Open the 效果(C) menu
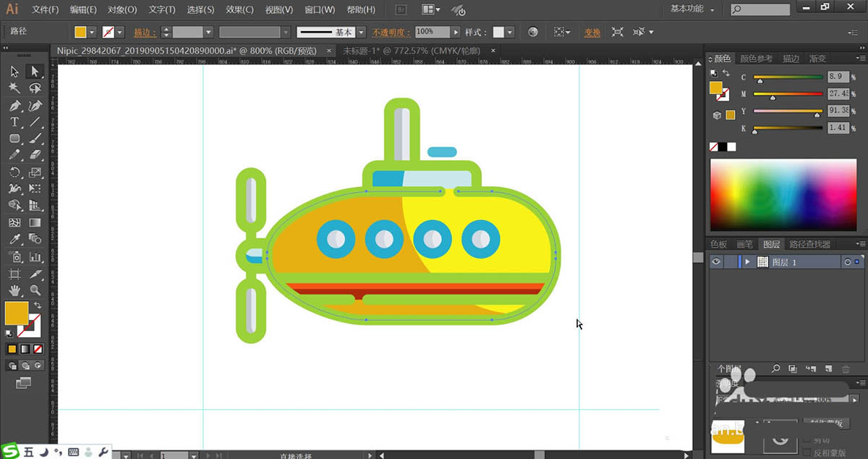Image resolution: width=868 pixels, height=459 pixels. point(239,9)
